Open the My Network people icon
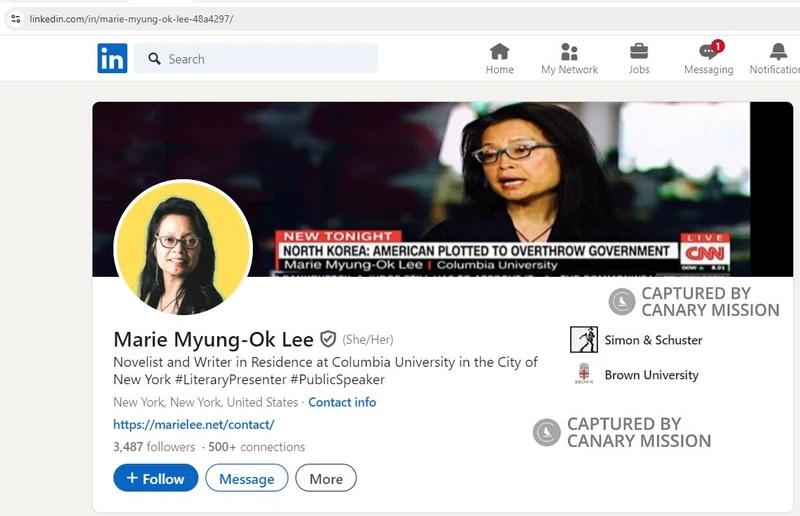This screenshot has width=800, height=516. [x=569, y=52]
